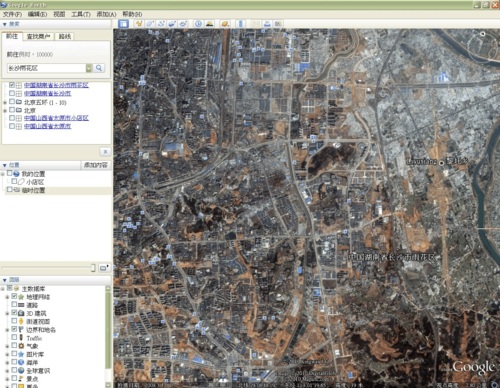Image resolution: width=500 pixels, height=388 pixels.
Task: Click the play tour button beside the opacity slider
Action: [x=104, y=268]
